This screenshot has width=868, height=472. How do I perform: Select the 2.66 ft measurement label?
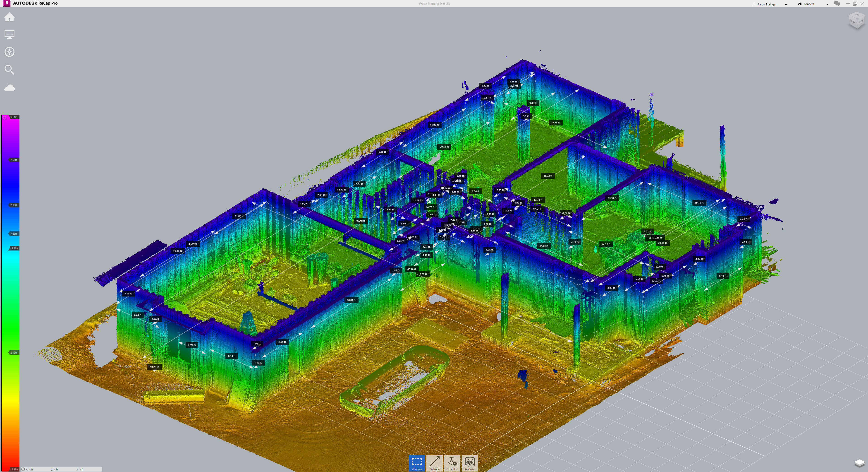coord(746,241)
